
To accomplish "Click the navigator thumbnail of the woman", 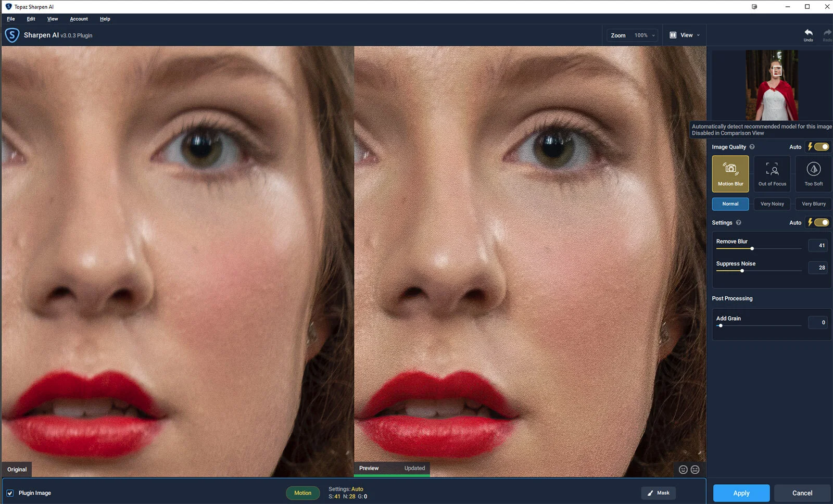I will tap(772, 85).
